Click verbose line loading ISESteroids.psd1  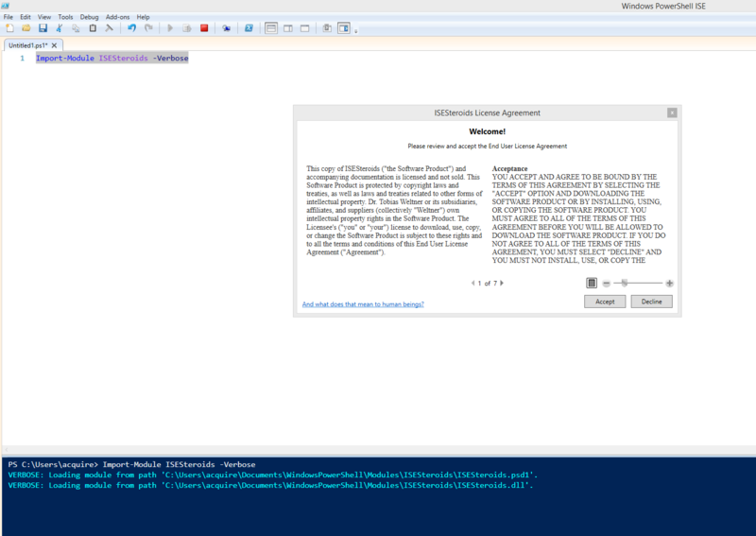pyautogui.click(x=272, y=475)
